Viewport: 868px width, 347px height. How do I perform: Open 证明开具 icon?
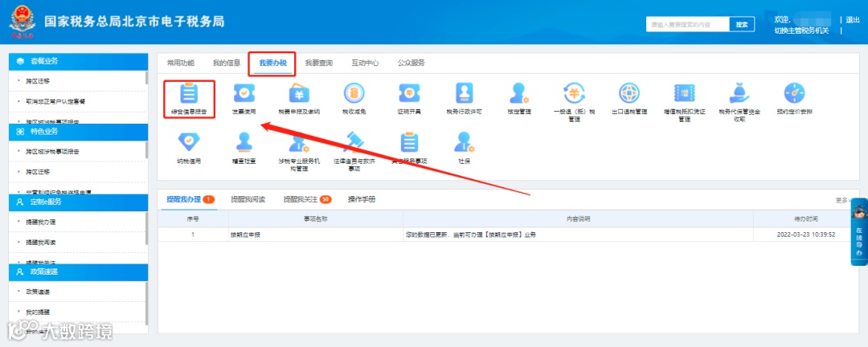click(x=409, y=93)
